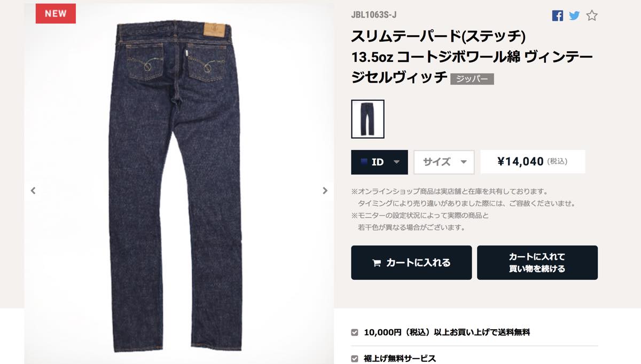Toggle the 裾上げ無料サービス checkmark item

[355, 359]
